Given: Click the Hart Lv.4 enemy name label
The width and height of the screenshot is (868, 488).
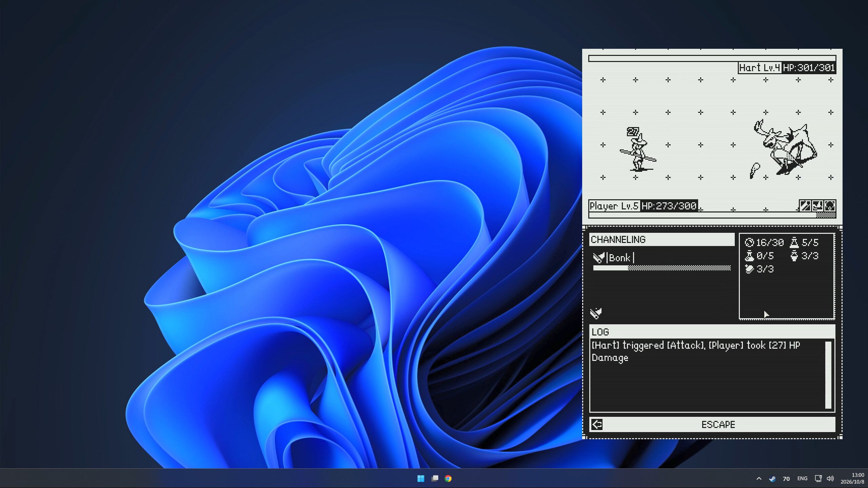Looking at the screenshot, I should [x=759, y=68].
